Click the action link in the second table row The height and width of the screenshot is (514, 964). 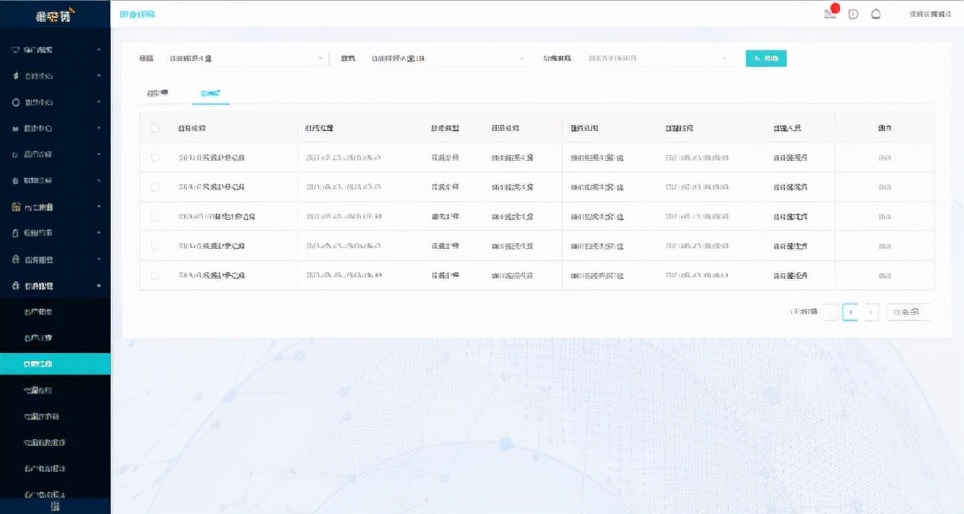[885, 188]
